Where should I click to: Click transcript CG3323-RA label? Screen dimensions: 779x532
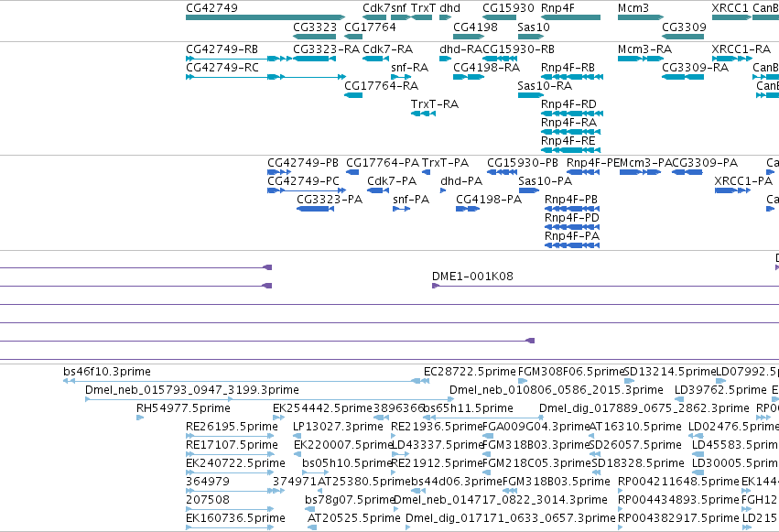[x=326, y=49]
